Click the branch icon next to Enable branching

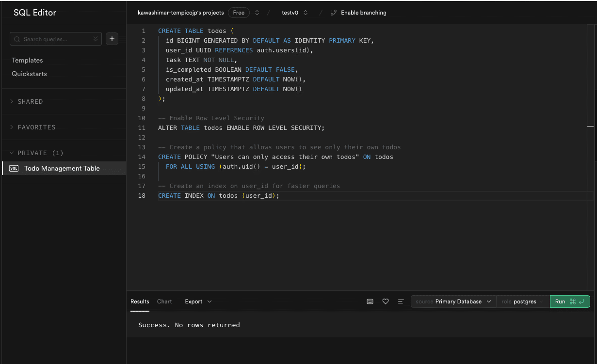pyautogui.click(x=333, y=13)
